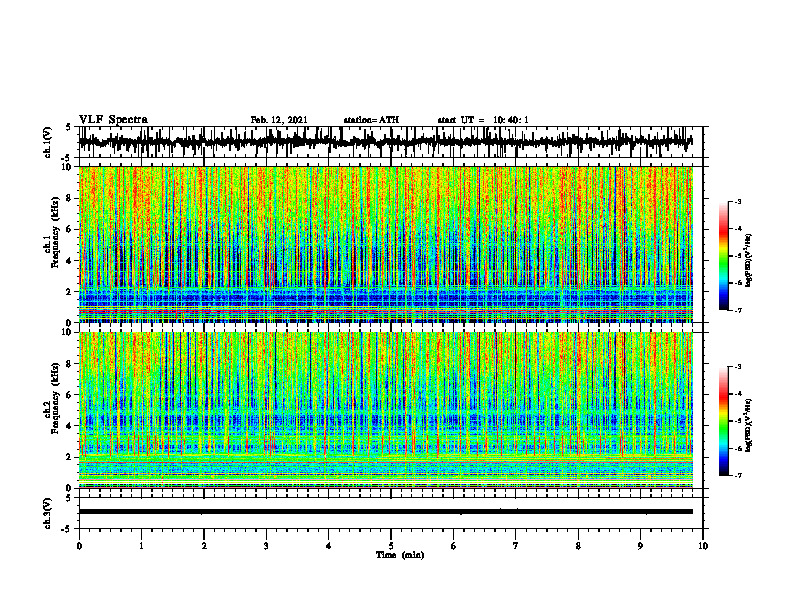792x612 pixels.
Task: Click the "4" minute tick label
Action: pyautogui.click(x=329, y=546)
